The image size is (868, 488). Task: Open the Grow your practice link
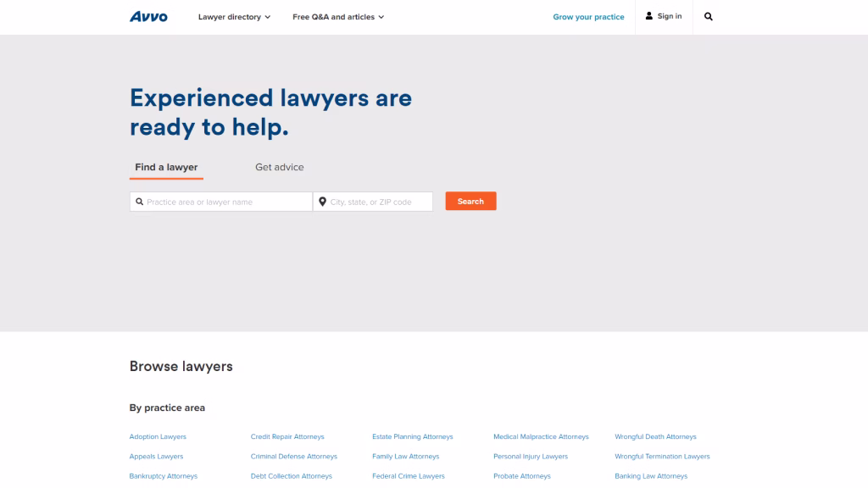coord(588,17)
